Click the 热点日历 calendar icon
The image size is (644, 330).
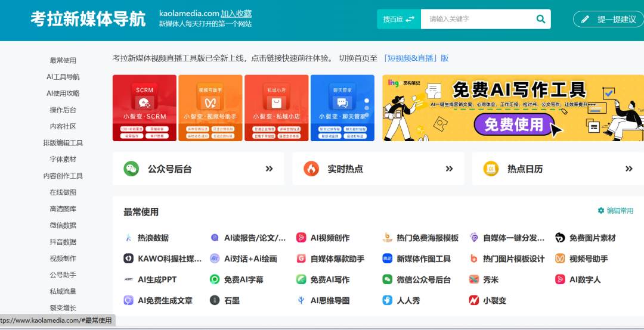[x=491, y=169]
